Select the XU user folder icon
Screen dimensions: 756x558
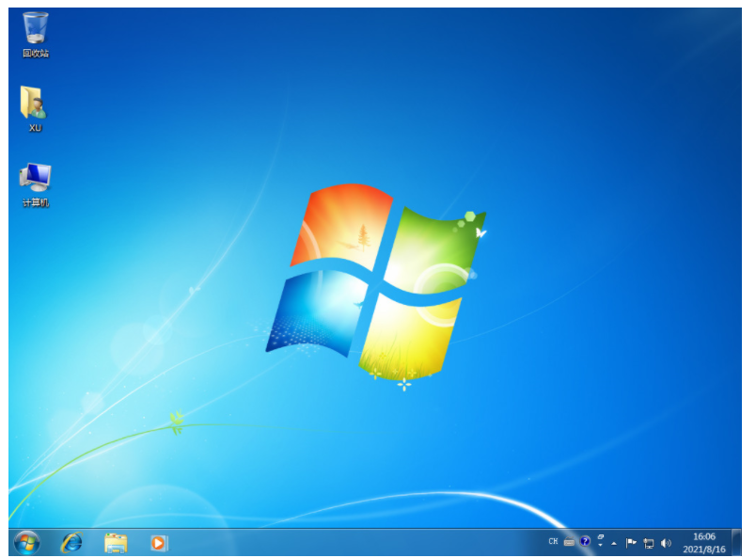[x=35, y=105]
